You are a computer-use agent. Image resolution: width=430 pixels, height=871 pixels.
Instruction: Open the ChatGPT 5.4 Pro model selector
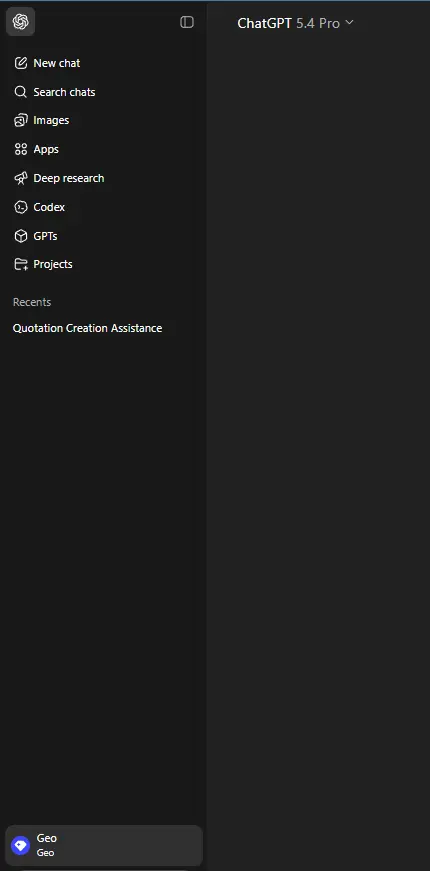pos(295,23)
